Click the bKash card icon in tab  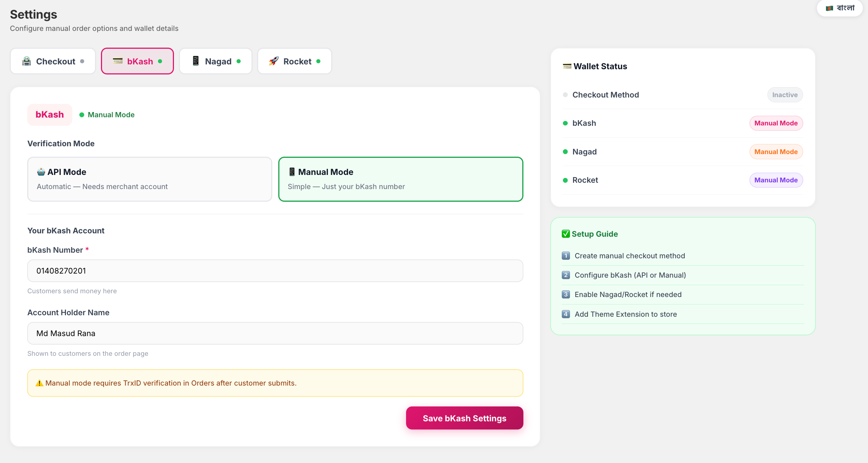118,61
